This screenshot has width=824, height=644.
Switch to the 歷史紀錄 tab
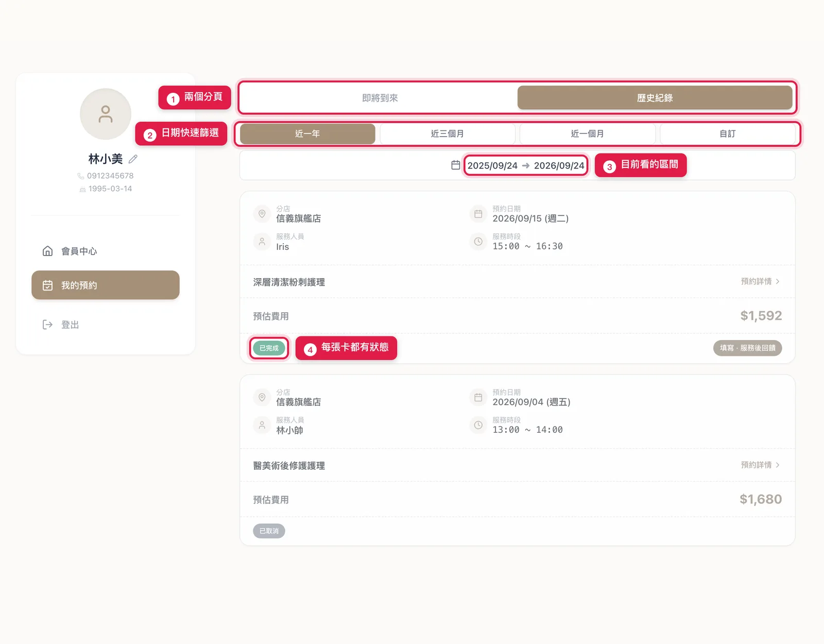point(655,98)
